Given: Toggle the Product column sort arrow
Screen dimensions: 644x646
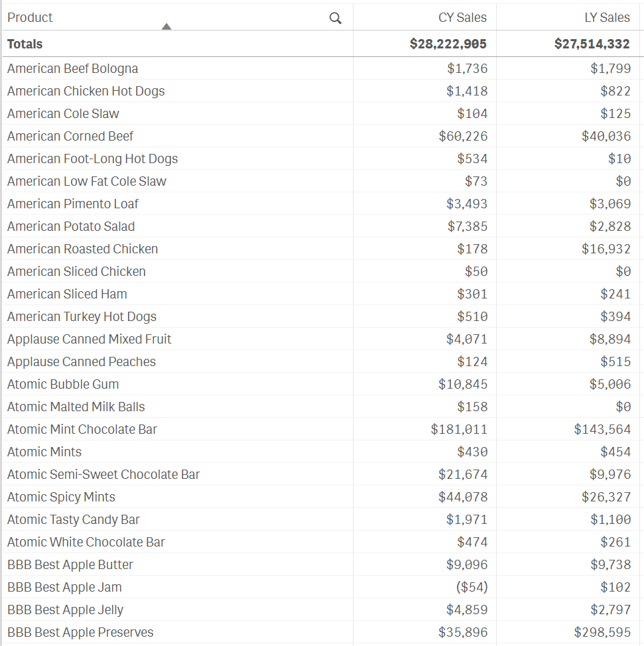Looking at the screenshot, I should point(166,27).
